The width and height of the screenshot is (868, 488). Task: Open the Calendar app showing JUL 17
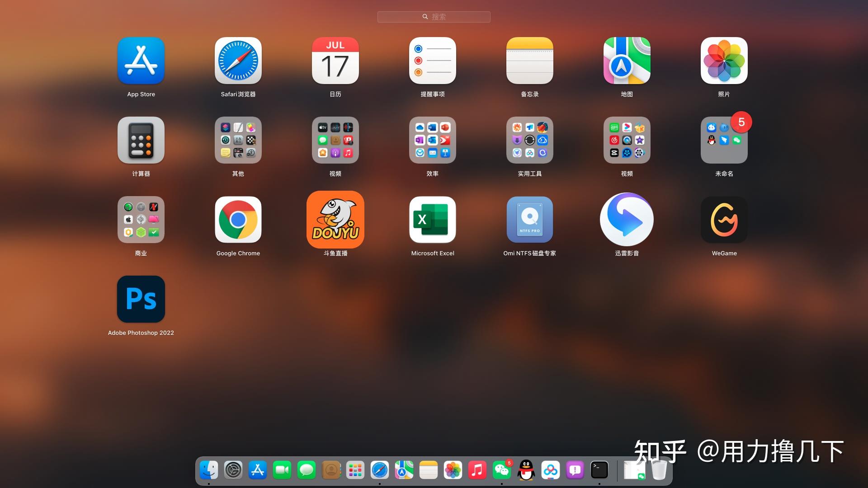tap(335, 61)
